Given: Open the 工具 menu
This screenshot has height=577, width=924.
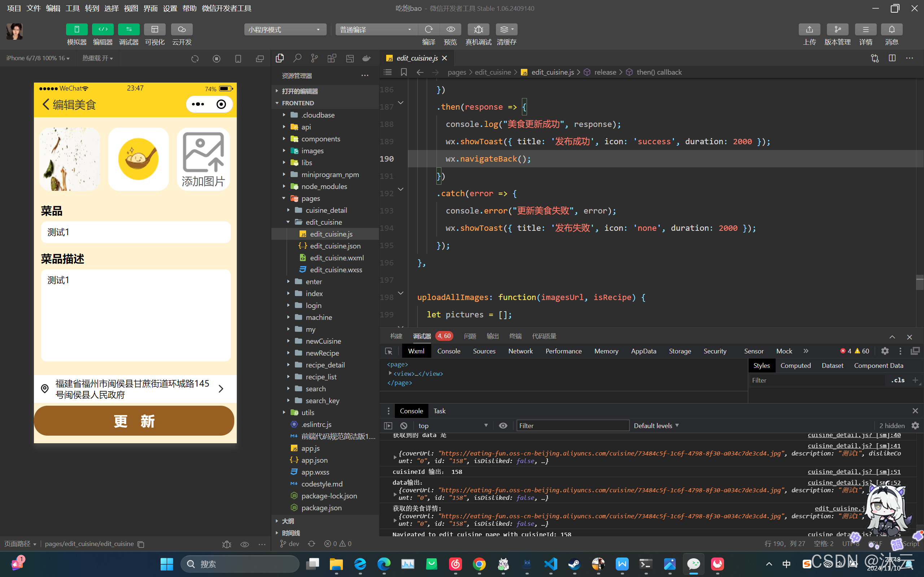Looking at the screenshot, I should pyautogui.click(x=73, y=8).
